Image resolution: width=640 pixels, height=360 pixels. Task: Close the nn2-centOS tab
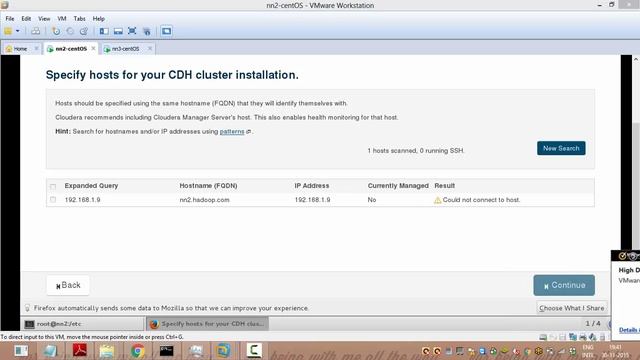(93, 48)
